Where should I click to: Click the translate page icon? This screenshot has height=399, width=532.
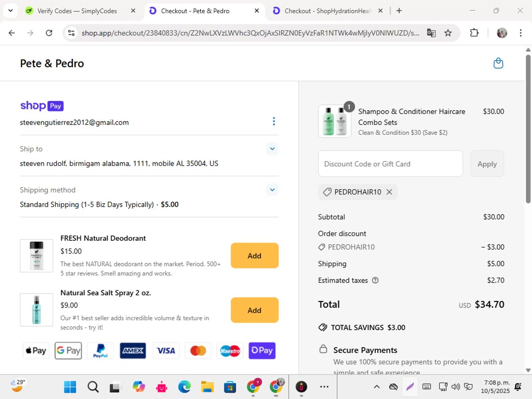pyautogui.click(x=431, y=33)
